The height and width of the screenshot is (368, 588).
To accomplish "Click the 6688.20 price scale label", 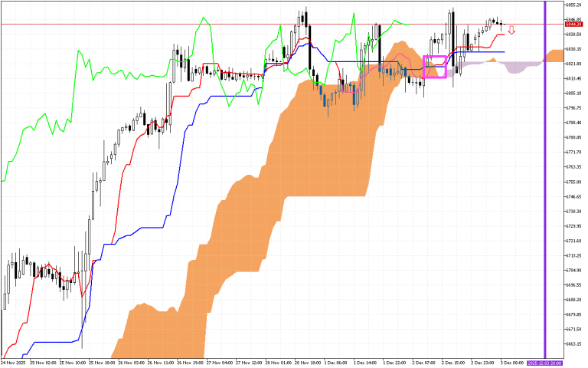I will [573, 300].
